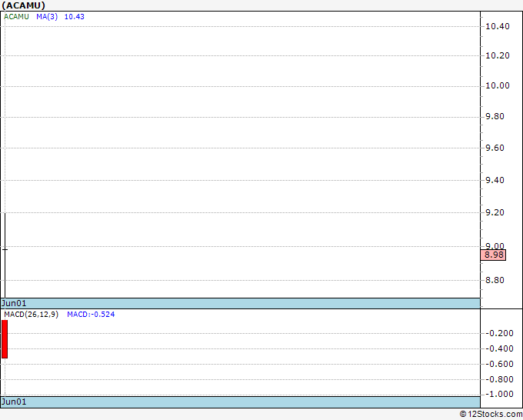Image resolution: width=523 pixels, height=420 pixels.
Task: Click the Jun01 date on MACD panel
Action: tap(14, 402)
